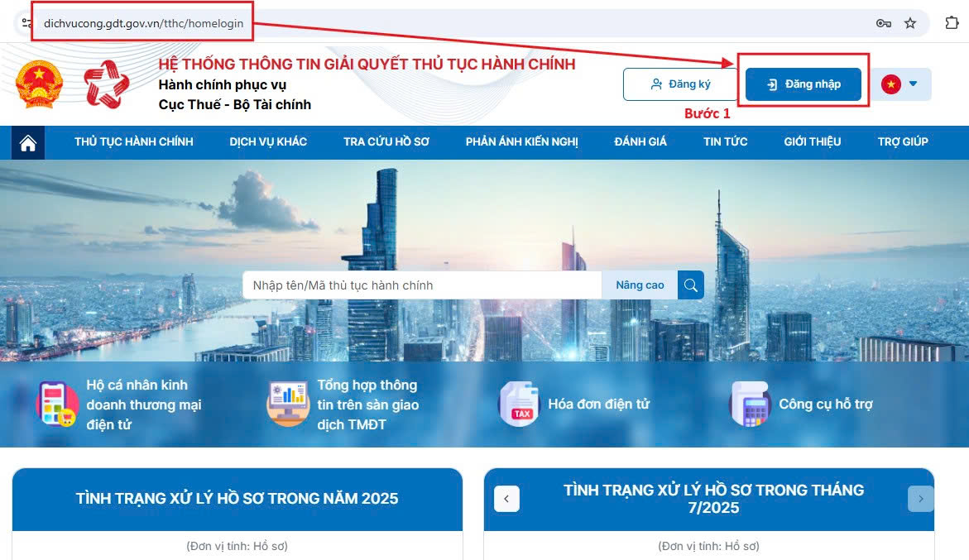969x560 pixels.
Task: Open PHẢN ÁNH KIẾN NGHỊ menu
Action: [522, 142]
